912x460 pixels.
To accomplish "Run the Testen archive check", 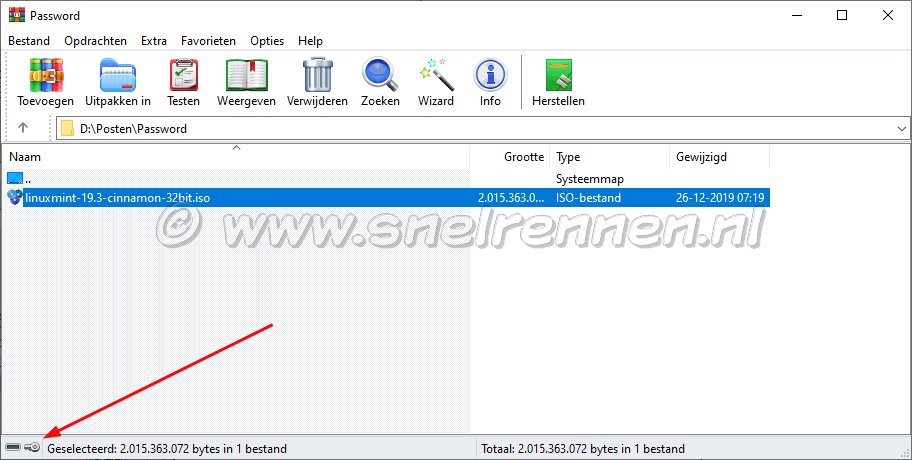I will (x=184, y=75).
